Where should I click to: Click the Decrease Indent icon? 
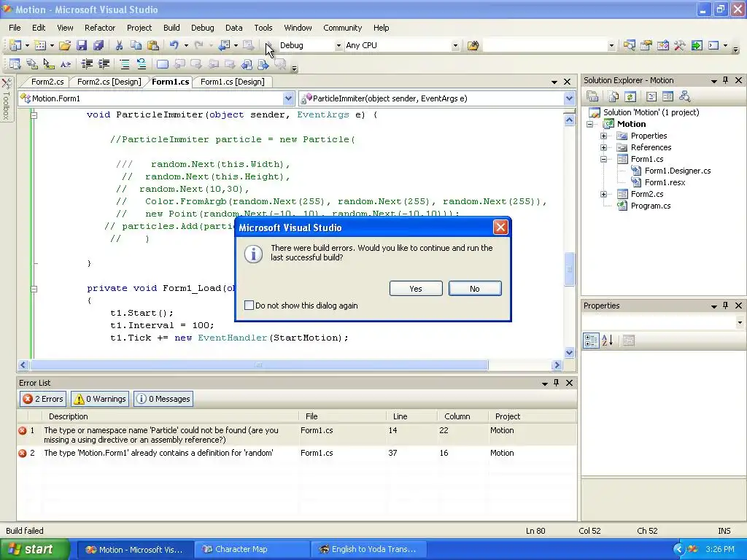click(87, 64)
